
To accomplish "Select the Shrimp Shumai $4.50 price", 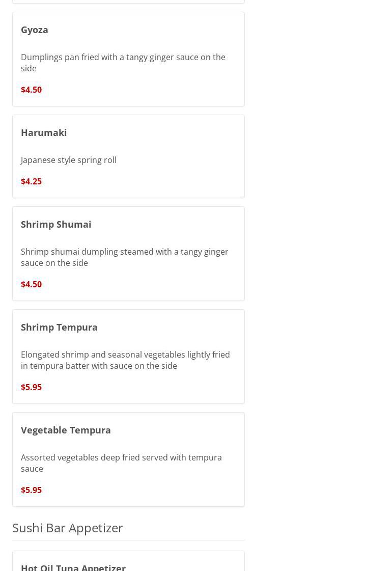I will tap(31, 284).
